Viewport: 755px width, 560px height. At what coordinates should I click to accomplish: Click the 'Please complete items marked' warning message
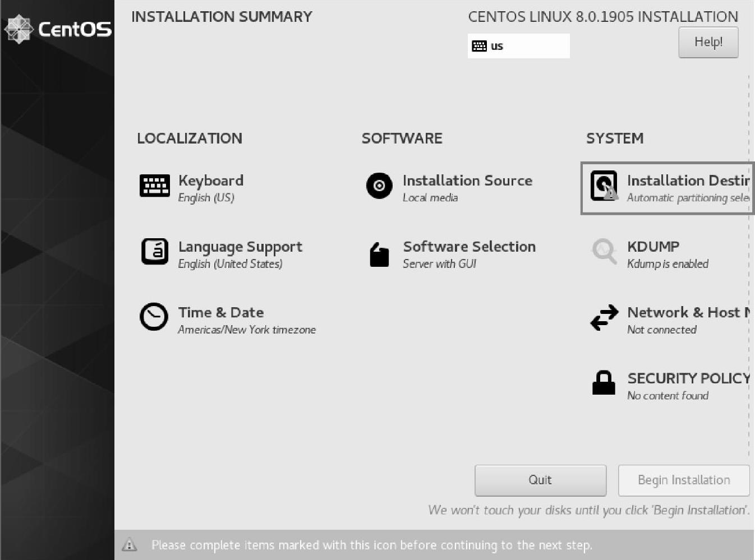point(372,545)
